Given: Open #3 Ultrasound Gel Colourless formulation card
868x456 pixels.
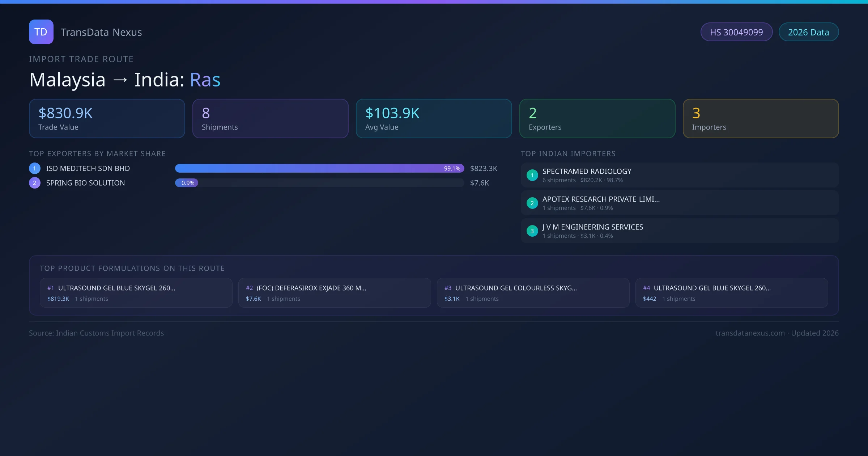Looking at the screenshot, I should tap(533, 293).
